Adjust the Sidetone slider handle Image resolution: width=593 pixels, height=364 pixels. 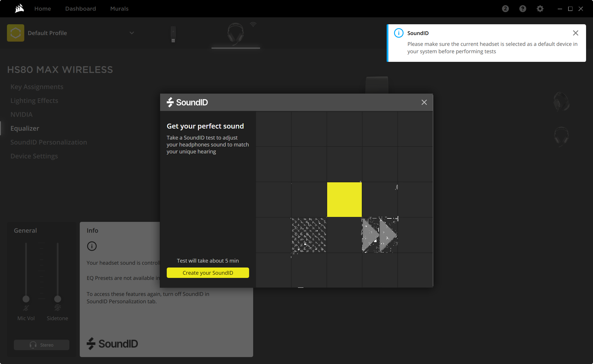(58, 299)
